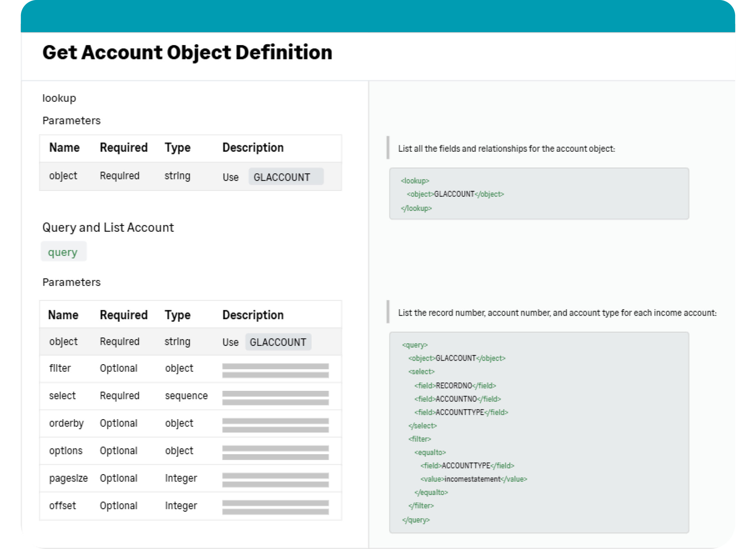This screenshot has height=549, width=756.
Task: Click the closing query tag in code
Action: 416,520
